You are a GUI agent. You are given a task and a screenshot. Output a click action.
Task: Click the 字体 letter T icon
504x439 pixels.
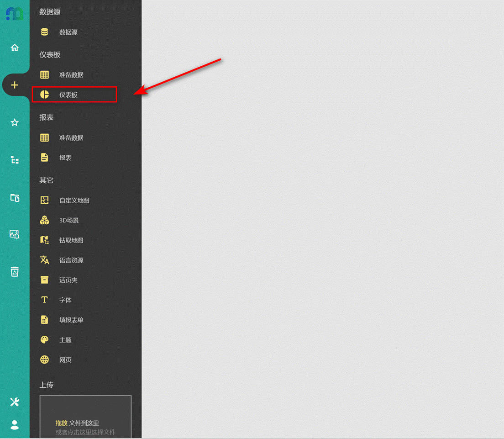point(44,300)
